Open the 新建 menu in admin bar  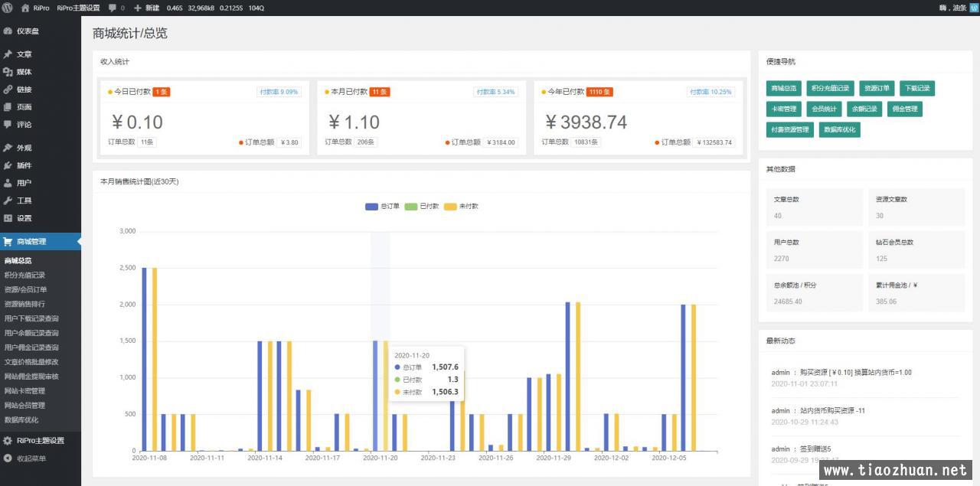pos(152,8)
